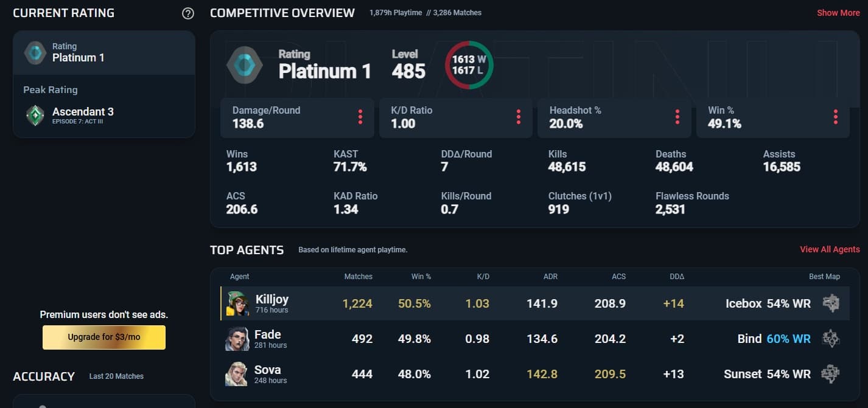Sort agents table by Win % column
The width and height of the screenshot is (868, 408).
coord(421,277)
